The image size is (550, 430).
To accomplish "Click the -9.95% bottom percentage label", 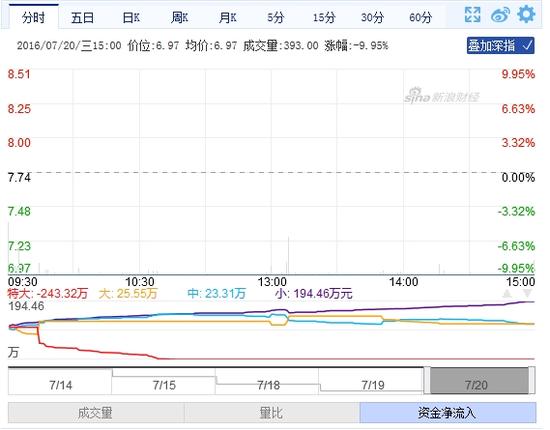I will point(516,268).
